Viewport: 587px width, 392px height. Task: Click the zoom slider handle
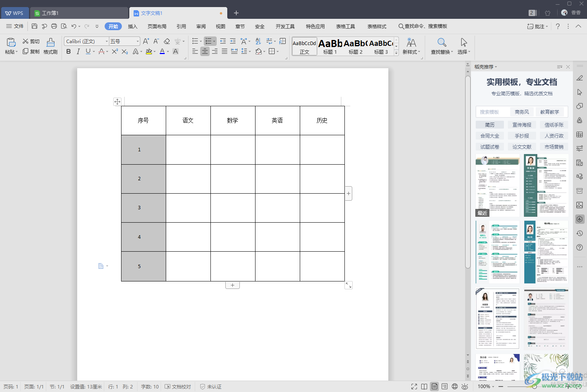click(534, 387)
